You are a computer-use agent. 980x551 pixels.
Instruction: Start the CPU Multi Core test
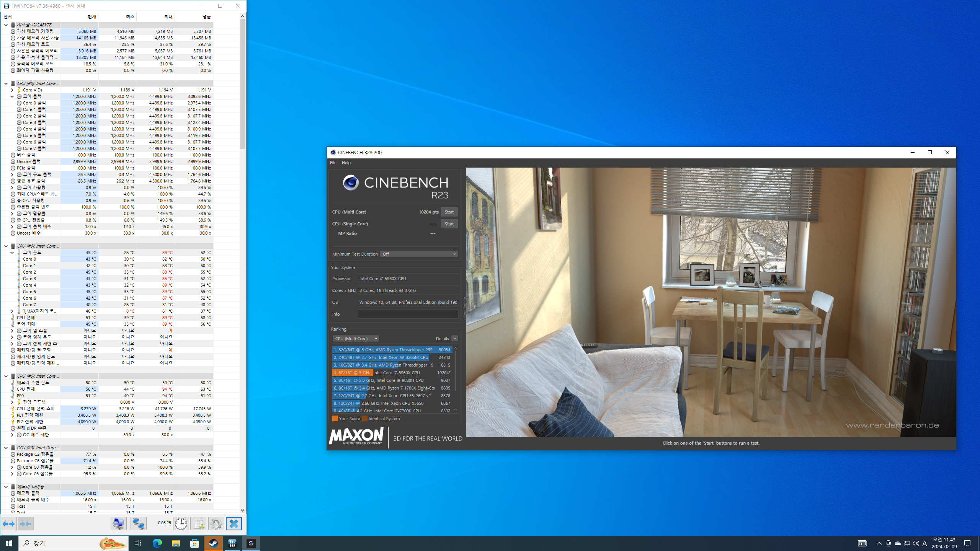449,212
